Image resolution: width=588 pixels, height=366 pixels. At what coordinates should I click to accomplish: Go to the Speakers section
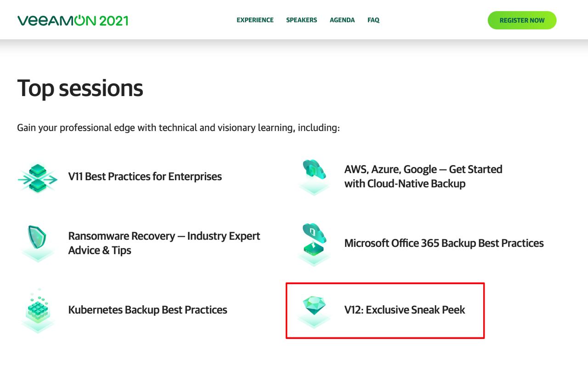pos(301,20)
